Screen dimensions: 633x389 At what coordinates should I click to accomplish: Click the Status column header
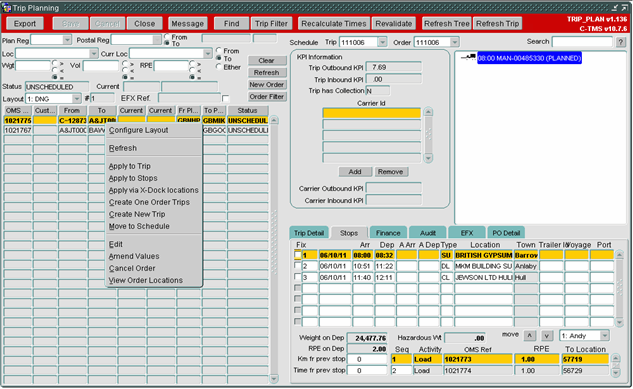pos(247,110)
